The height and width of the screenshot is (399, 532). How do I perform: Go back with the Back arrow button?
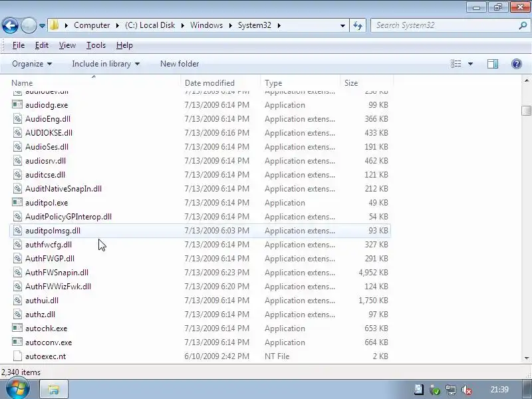pos(10,25)
